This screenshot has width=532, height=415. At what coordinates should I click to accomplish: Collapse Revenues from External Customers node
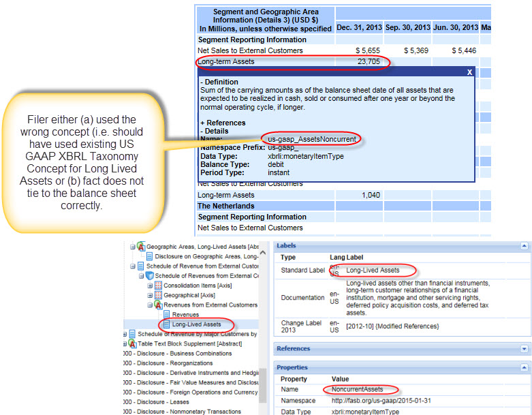[x=150, y=305]
